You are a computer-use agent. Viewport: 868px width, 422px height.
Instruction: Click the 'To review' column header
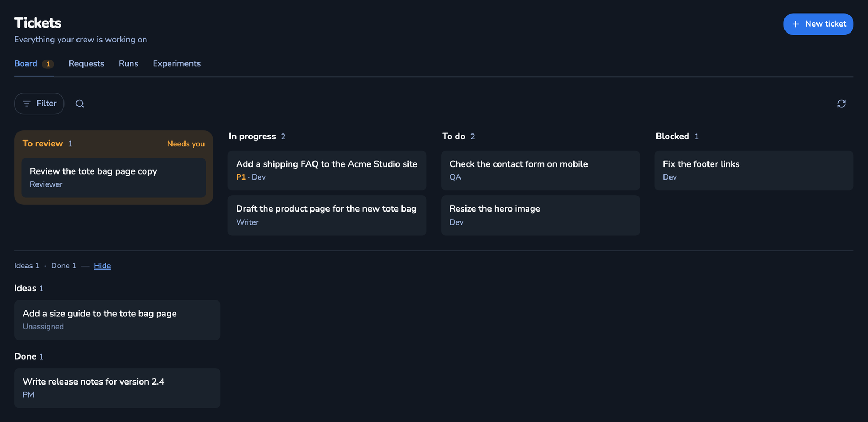coord(43,144)
